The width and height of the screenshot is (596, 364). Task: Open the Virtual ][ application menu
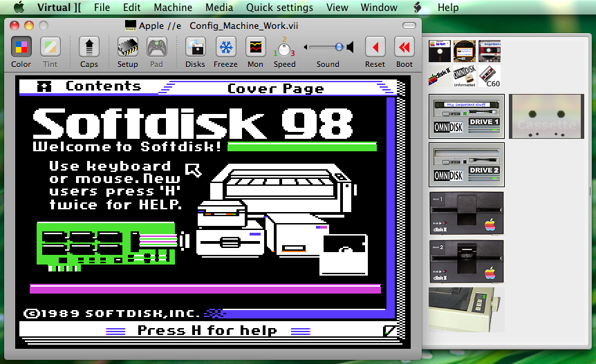pos(59,7)
